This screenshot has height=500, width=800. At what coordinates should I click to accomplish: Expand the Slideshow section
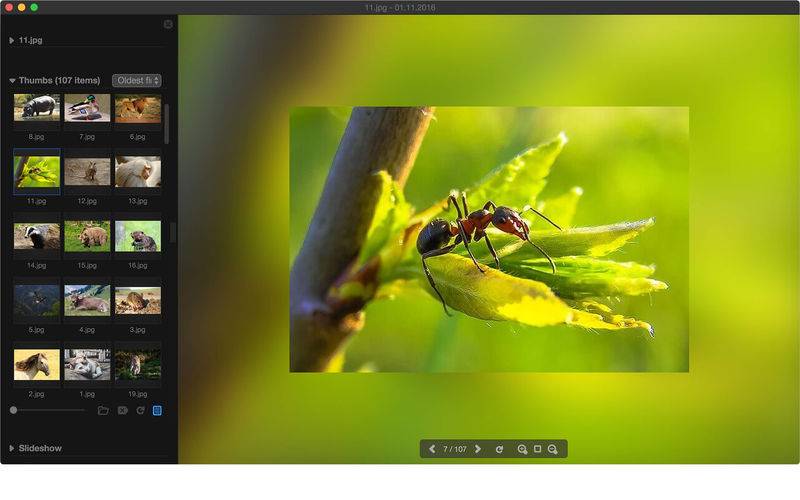pos(12,448)
